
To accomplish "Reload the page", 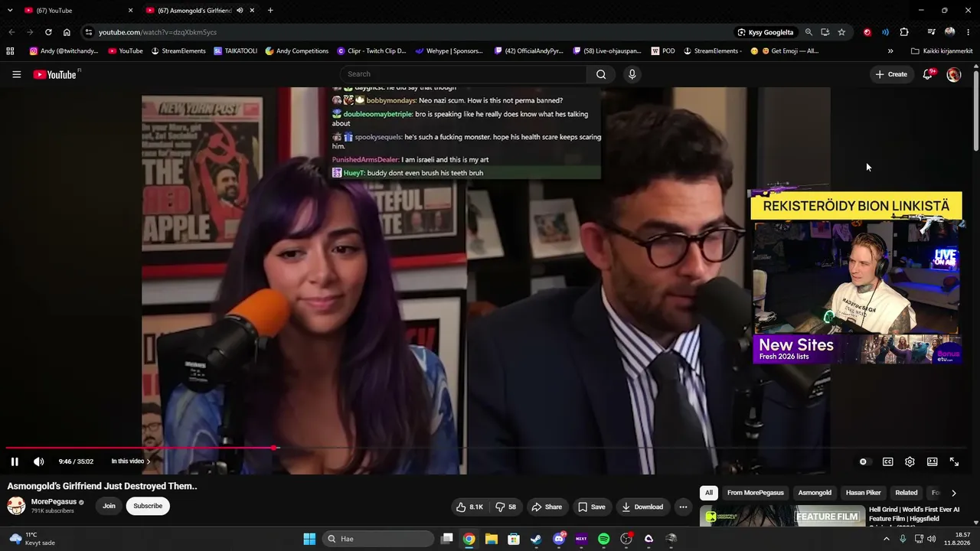I will 48,32.
